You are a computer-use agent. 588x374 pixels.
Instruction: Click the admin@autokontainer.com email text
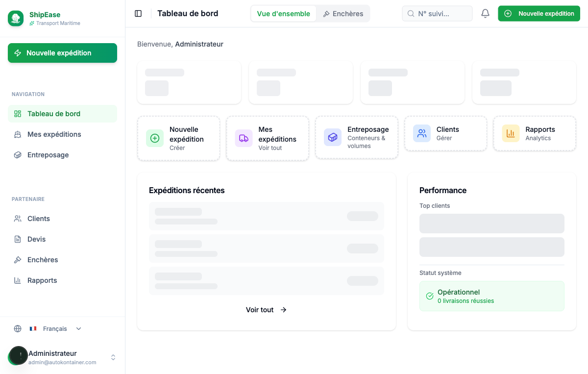(62, 363)
